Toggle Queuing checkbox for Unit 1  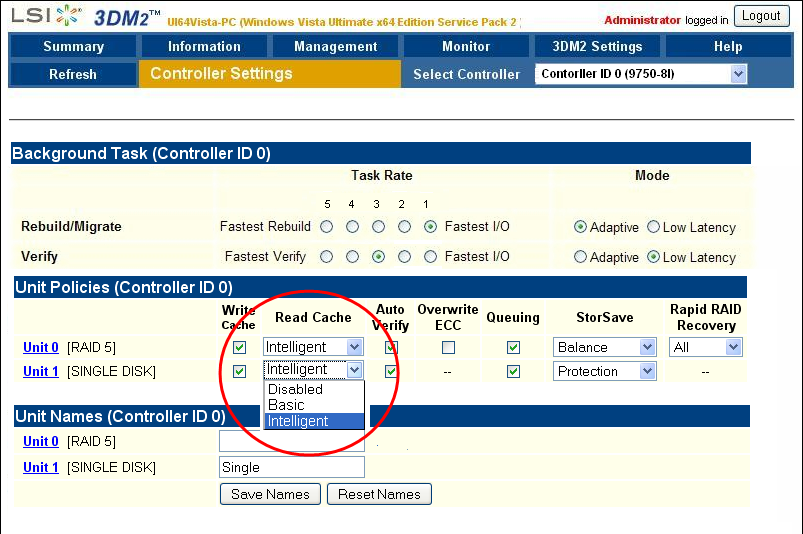[x=513, y=372]
